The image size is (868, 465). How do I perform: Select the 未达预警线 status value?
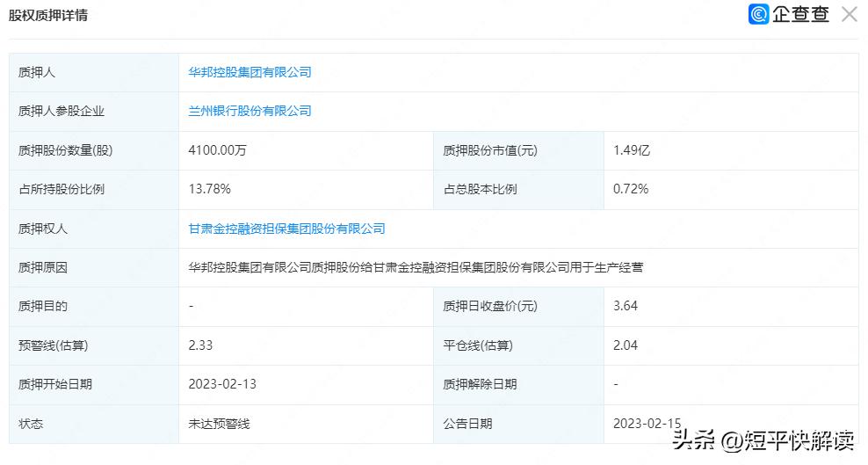220,424
